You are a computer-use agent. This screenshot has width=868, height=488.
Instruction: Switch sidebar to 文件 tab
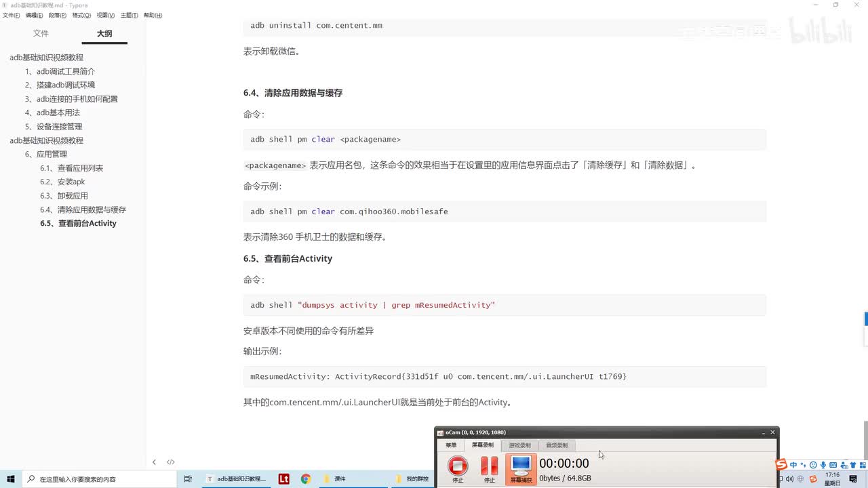(41, 33)
